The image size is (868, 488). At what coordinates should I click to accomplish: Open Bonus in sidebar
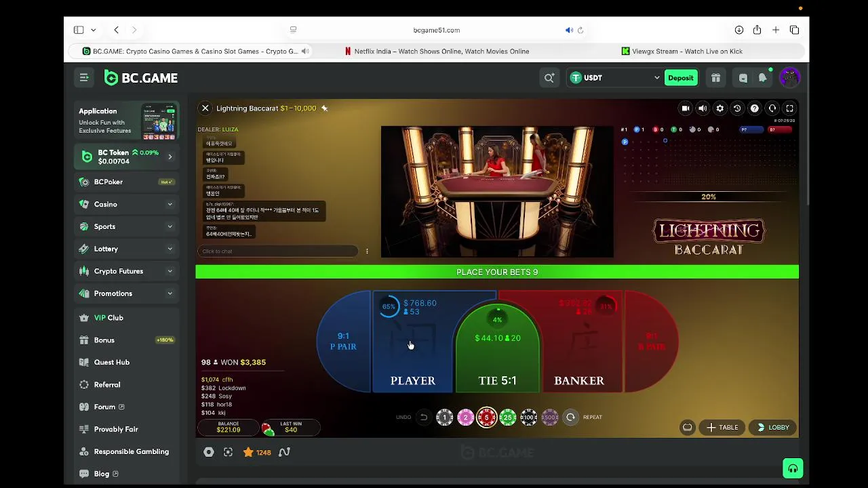[127, 340]
